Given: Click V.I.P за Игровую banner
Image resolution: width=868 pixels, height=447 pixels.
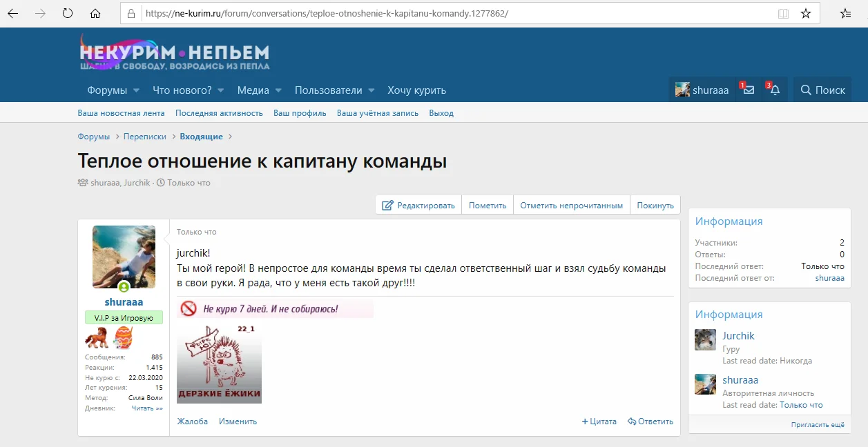Looking at the screenshot, I should coord(124,318).
